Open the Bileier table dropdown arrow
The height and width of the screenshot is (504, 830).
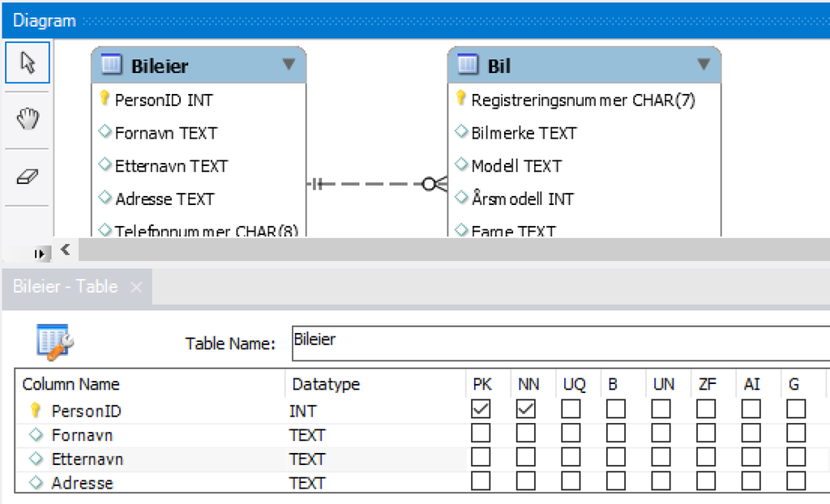coord(289,64)
